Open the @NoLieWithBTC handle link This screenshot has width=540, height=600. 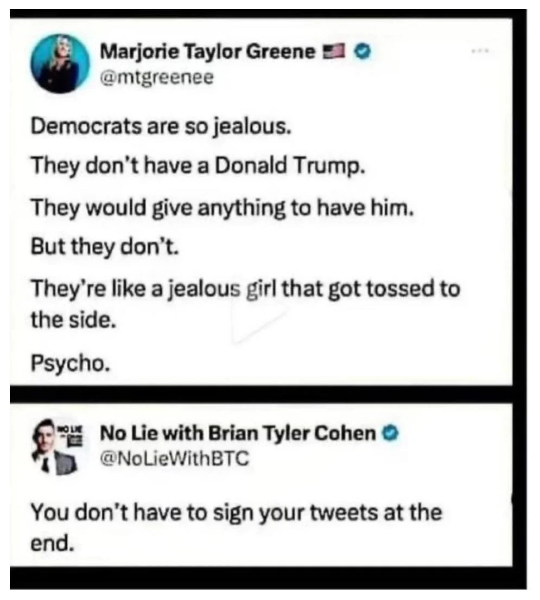click(175, 458)
